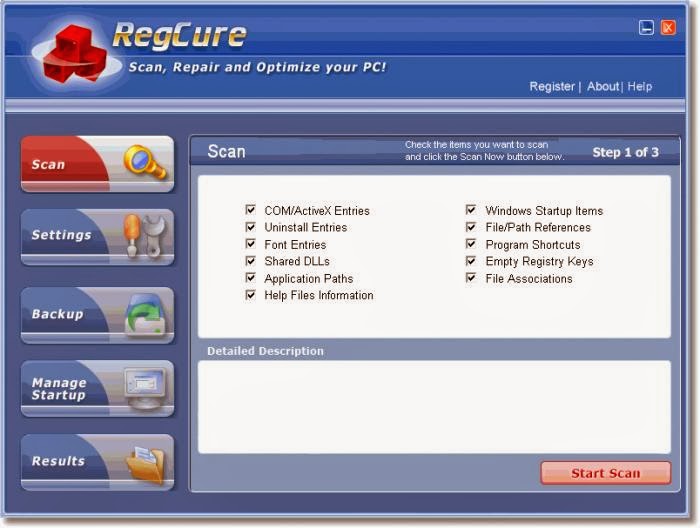Uncheck Windows Startup Items checkbox

pos(471,210)
